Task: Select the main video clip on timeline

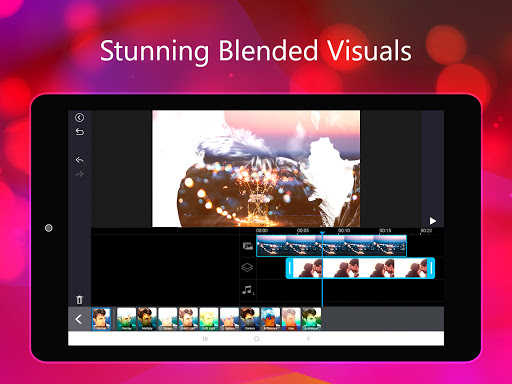Action: [331, 246]
